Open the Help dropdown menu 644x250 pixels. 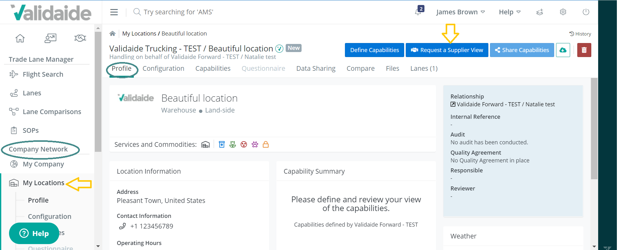510,12
